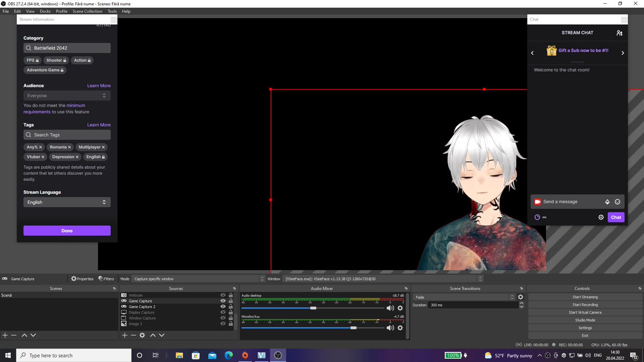This screenshot has height=362, width=644.
Task: Click Done in Stream Information
Action: [x=67, y=231]
